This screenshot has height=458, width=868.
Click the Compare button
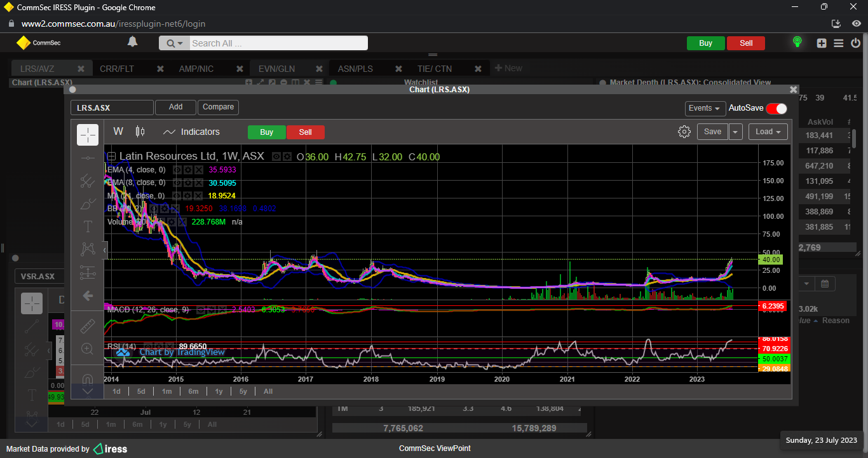[218, 108]
